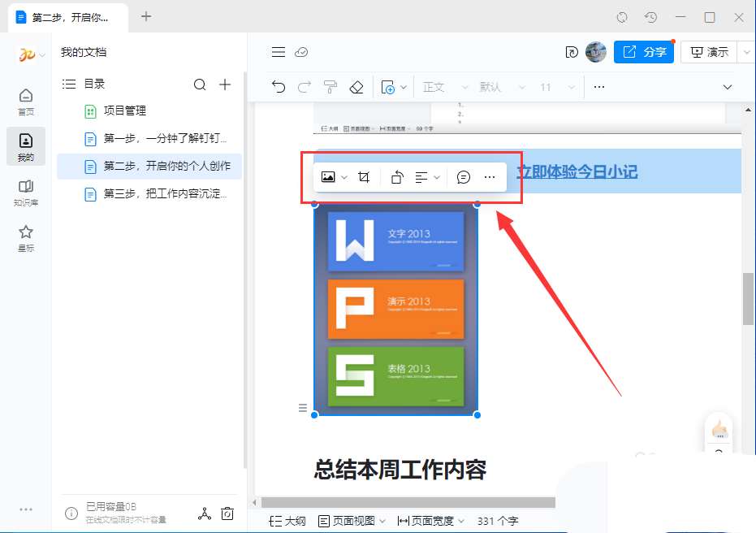Click the drag handle icon beside image
Image resolution: width=756 pixels, height=533 pixels.
[x=303, y=408]
